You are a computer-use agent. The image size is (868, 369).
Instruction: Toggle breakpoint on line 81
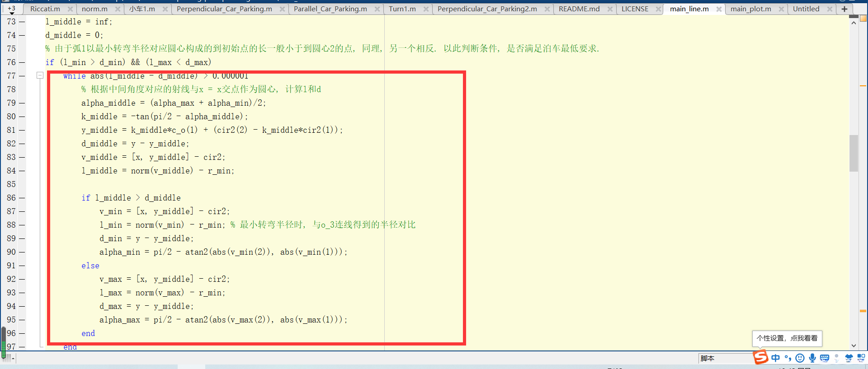(x=22, y=130)
